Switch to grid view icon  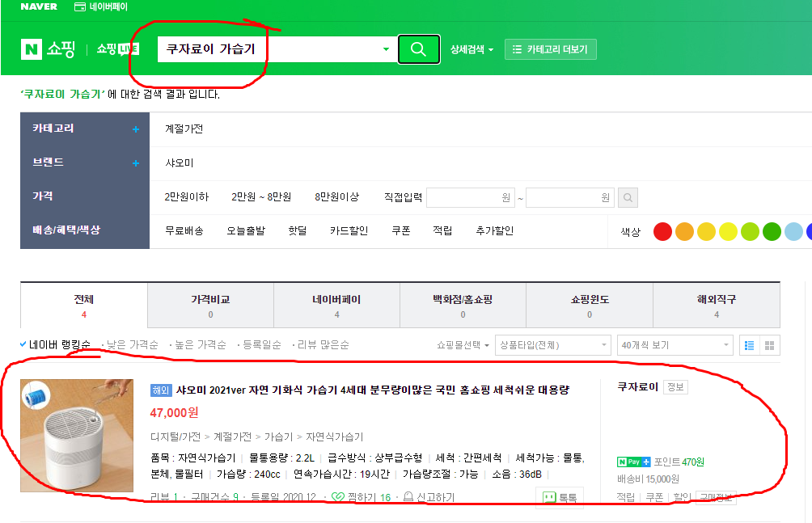tap(769, 345)
